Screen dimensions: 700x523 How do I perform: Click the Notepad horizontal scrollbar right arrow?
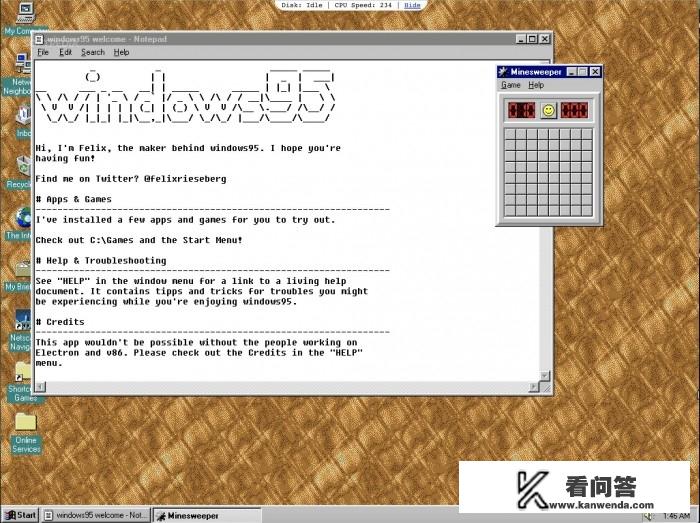pos(534,386)
